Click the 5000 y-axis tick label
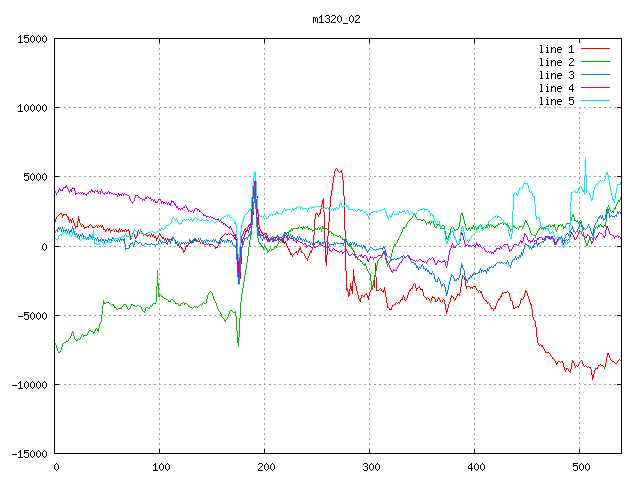640x480 pixels. pyautogui.click(x=32, y=177)
